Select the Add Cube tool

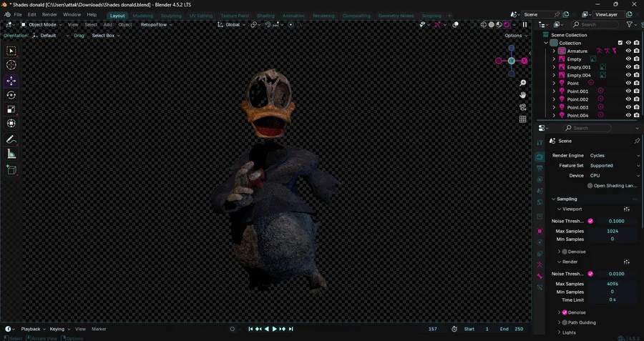11,169
